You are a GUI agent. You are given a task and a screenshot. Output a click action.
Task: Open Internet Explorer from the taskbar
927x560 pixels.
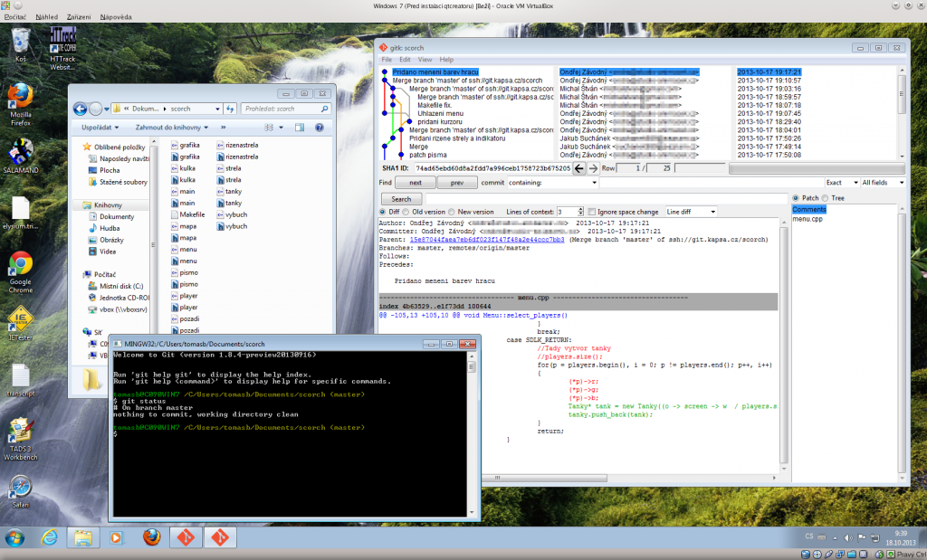pyautogui.click(x=50, y=537)
